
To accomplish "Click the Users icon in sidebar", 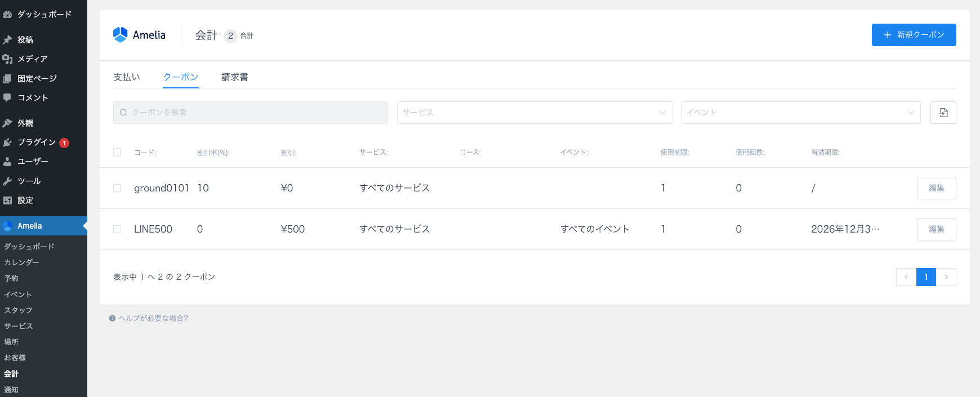I will [x=7, y=162].
